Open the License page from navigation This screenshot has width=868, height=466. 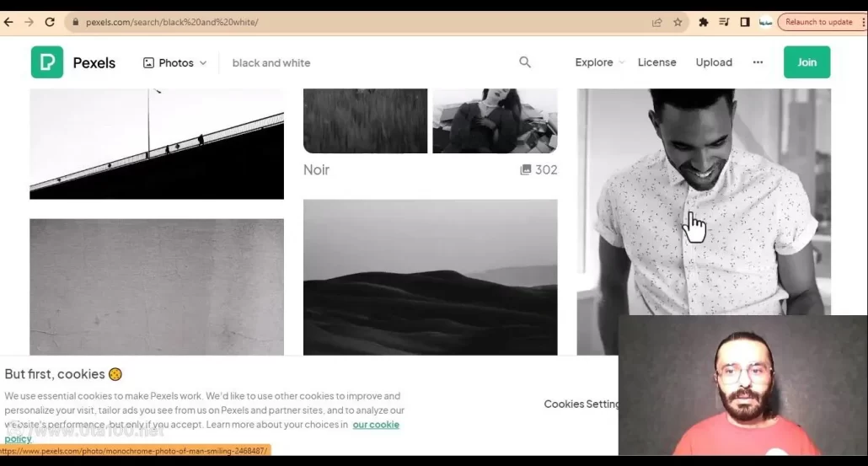click(x=656, y=62)
